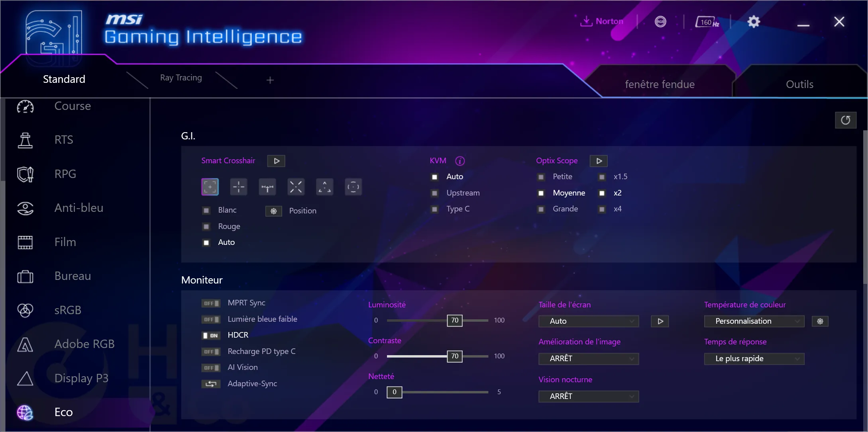
Task: Choose the first bracketed crosshair style
Action: pyautogui.click(x=210, y=187)
